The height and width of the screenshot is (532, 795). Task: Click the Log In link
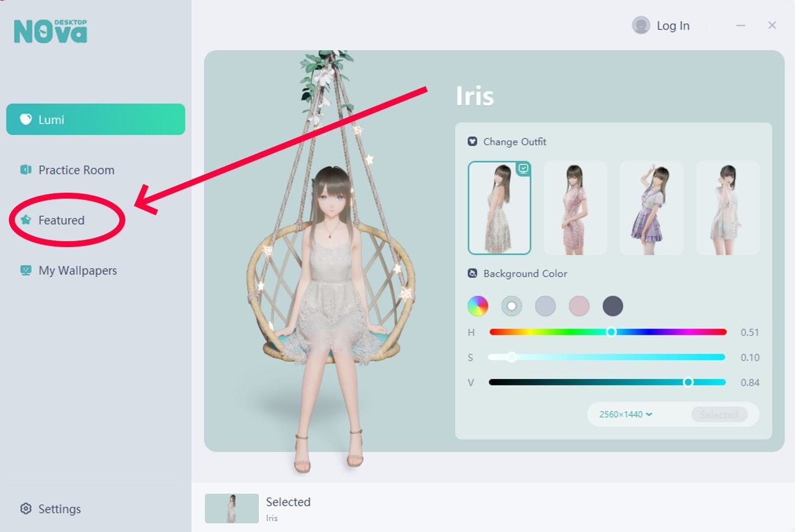click(x=673, y=26)
